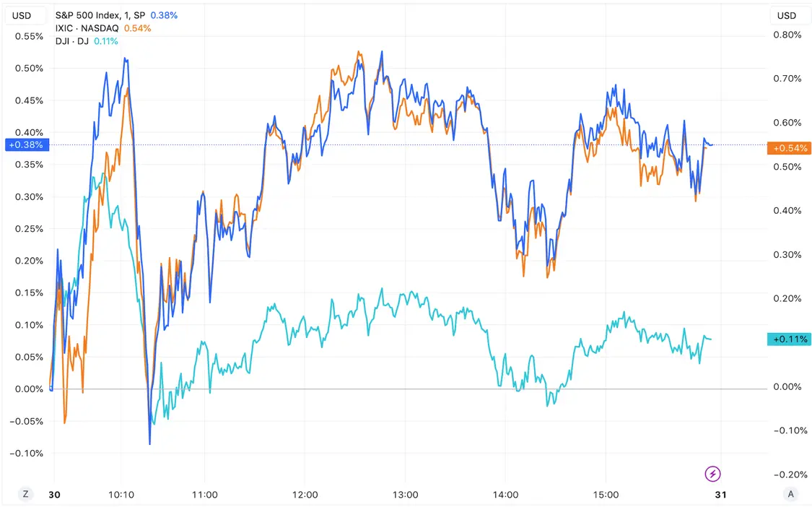Select the IXIC NASDAQ legend entry
Viewport: 812px width, 507px height.
tap(87, 28)
